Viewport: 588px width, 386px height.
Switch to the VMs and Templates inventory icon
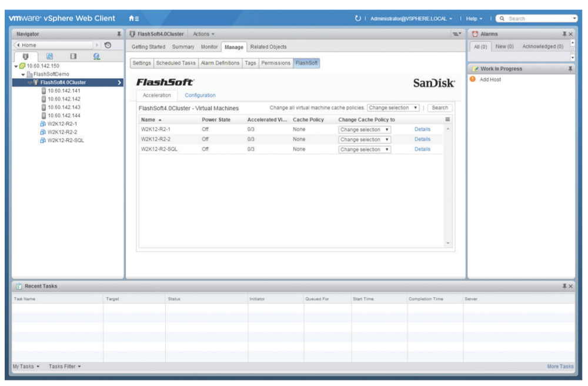click(x=50, y=55)
